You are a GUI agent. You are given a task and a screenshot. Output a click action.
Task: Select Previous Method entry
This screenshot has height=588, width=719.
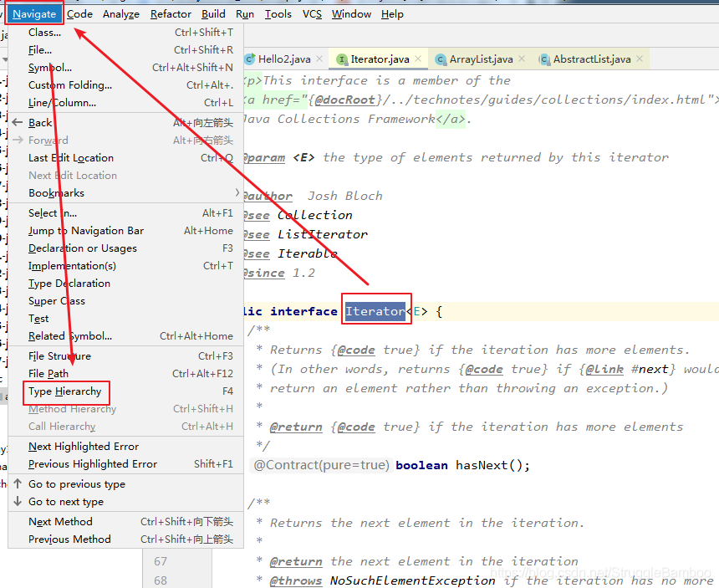(x=126, y=539)
